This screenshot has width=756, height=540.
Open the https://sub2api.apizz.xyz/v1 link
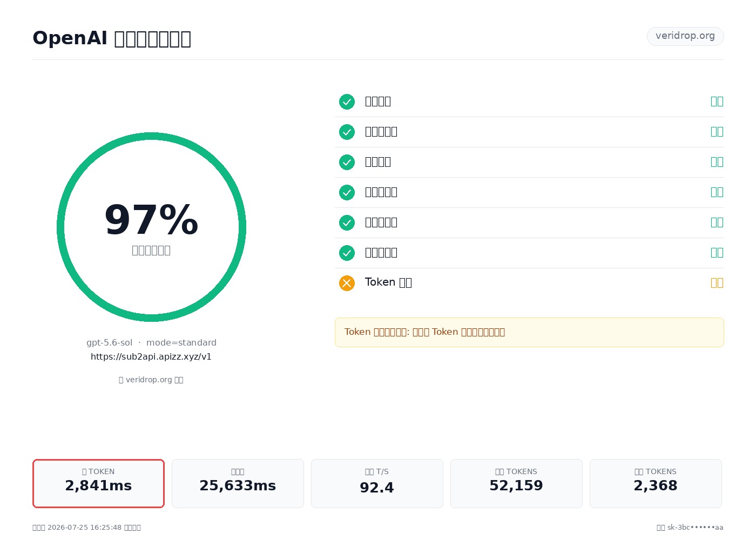(151, 356)
